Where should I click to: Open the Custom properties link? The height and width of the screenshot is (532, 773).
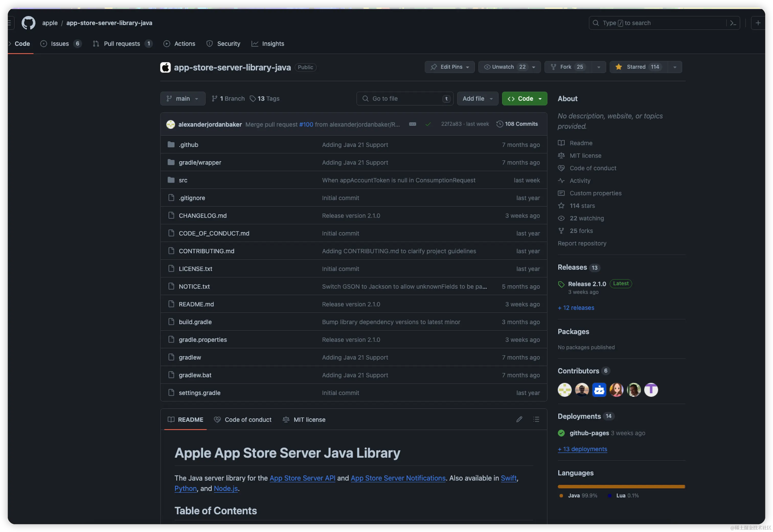[x=595, y=193]
